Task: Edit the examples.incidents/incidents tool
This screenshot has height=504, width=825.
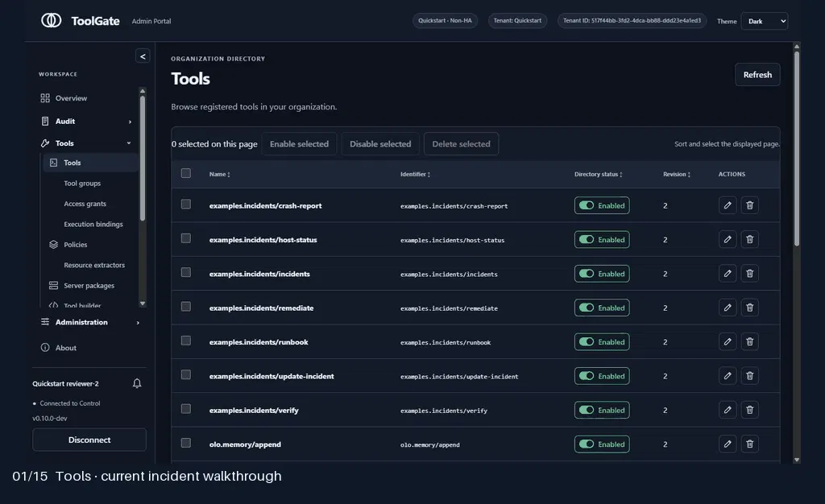Action: tap(728, 274)
